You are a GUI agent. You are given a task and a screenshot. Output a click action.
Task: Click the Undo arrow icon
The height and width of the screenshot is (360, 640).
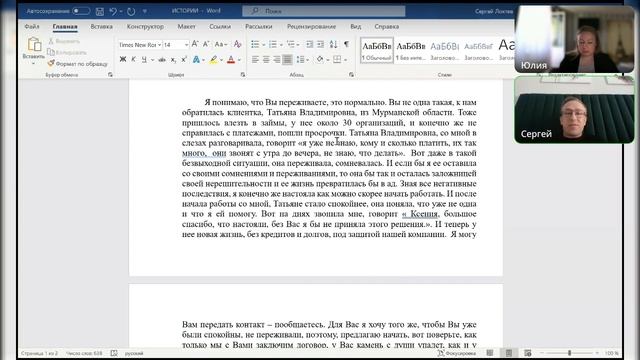point(113,11)
